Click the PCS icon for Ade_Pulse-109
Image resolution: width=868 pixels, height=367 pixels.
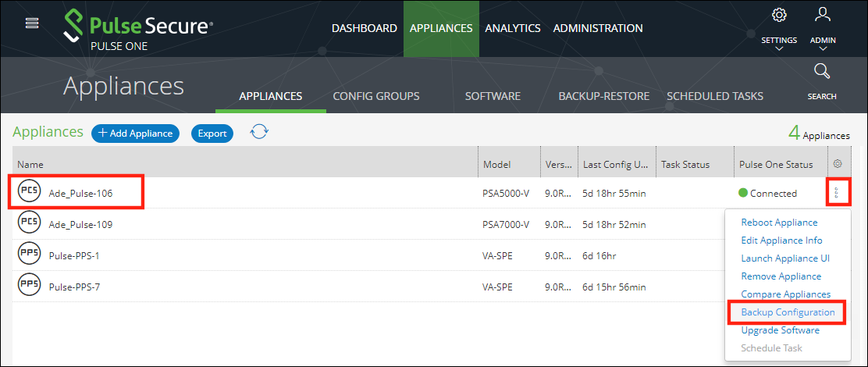tap(29, 224)
